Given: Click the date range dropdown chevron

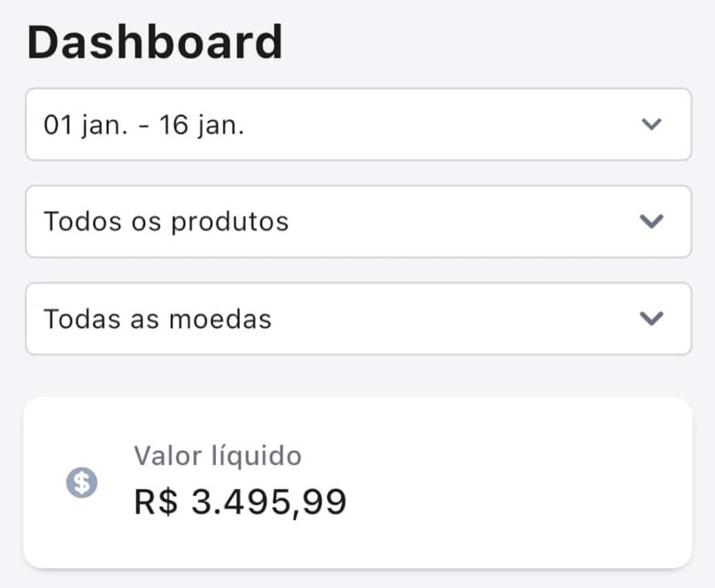Looking at the screenshot, I should (652, 125).
